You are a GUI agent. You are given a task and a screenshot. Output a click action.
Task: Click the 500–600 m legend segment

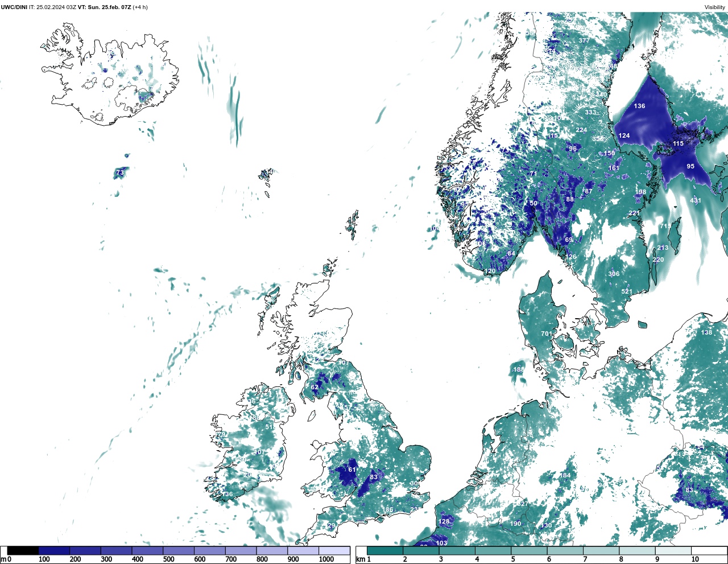click(179, 551)
